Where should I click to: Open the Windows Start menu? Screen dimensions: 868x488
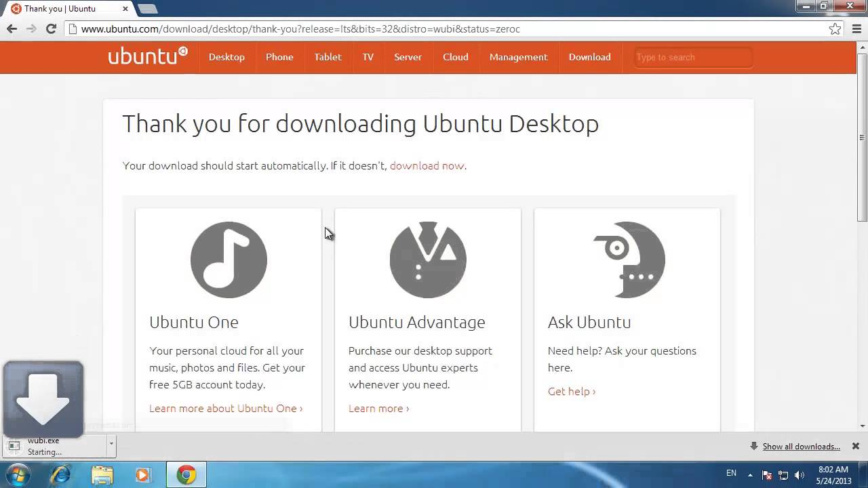[x=18, y=474]
